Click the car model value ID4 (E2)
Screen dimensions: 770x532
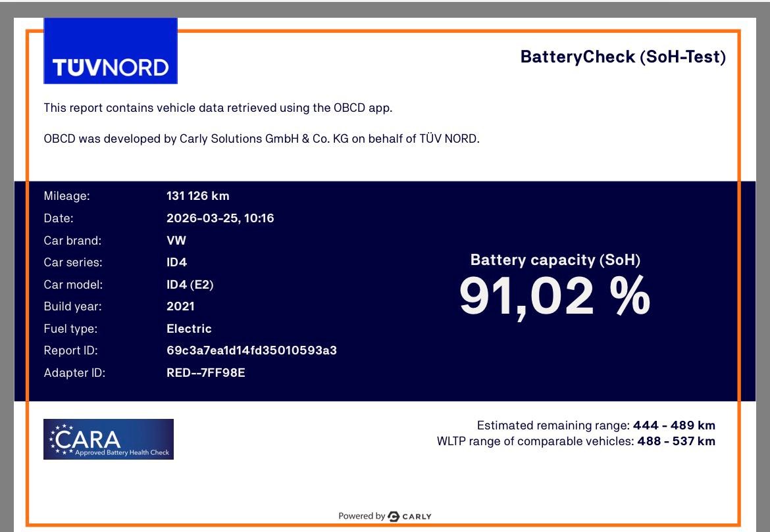tap(190, 285)
